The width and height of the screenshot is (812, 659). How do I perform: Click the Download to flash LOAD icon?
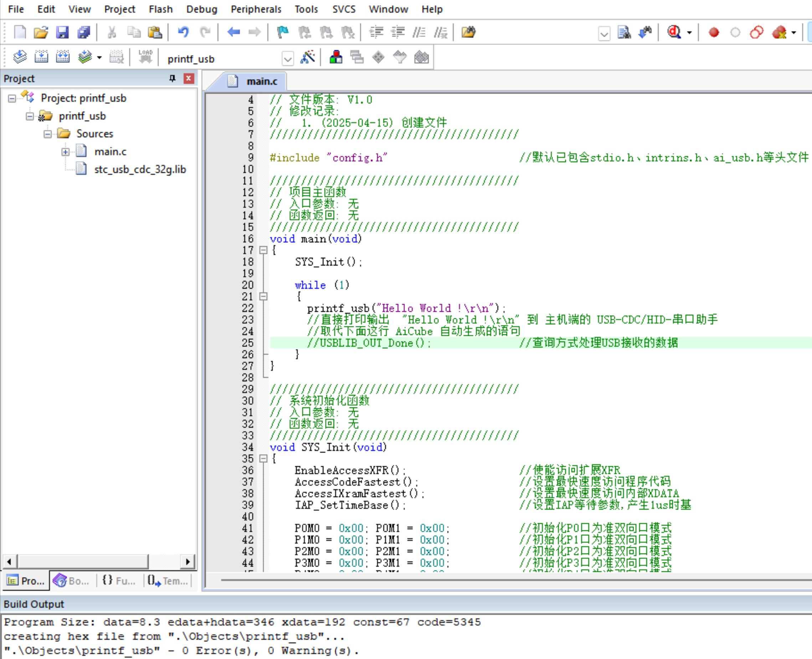click(145, 57)
